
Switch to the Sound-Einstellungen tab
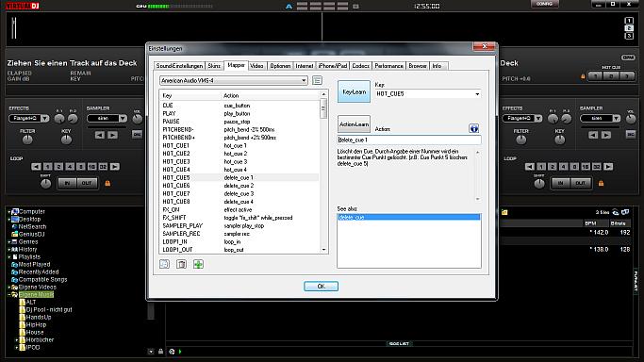(x=179, y=66)
